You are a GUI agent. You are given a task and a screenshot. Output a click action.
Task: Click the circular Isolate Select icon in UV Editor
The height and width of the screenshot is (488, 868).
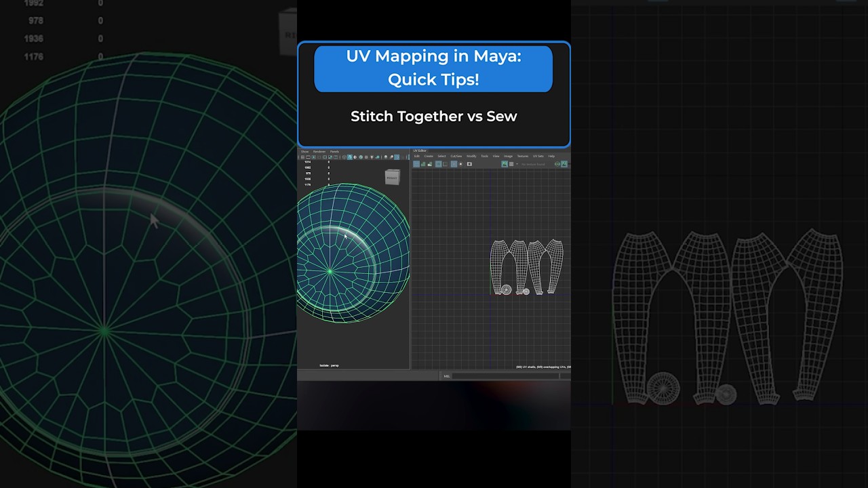click(460, 164)
